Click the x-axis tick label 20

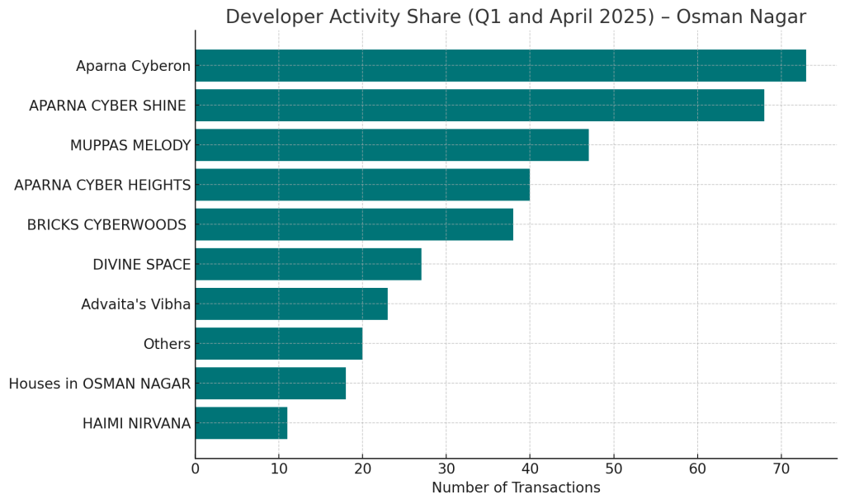362,469
